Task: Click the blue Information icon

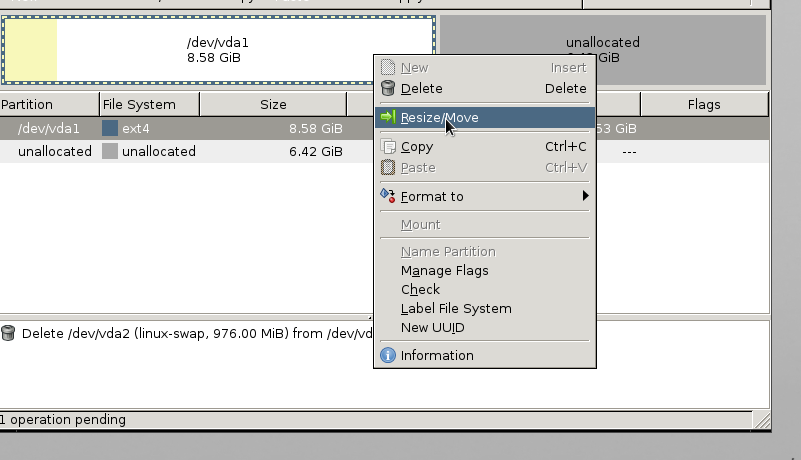Action: click(388, 355)
